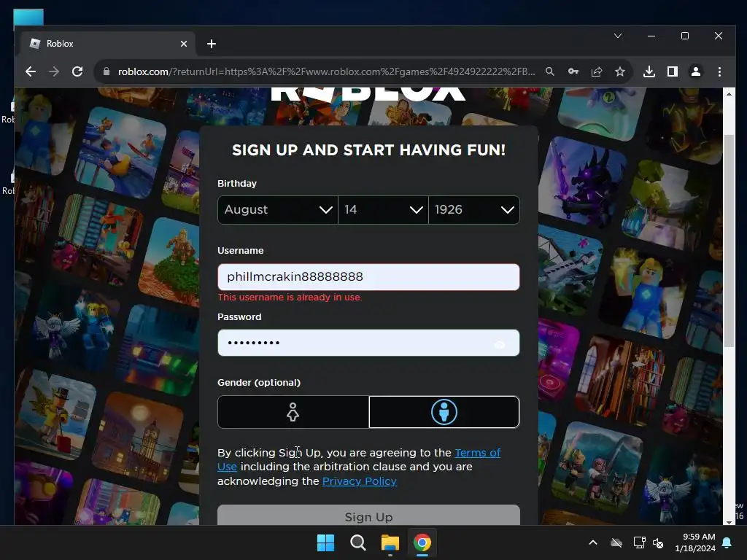
Task: Select the male gender option
Action: pos(444,412)
